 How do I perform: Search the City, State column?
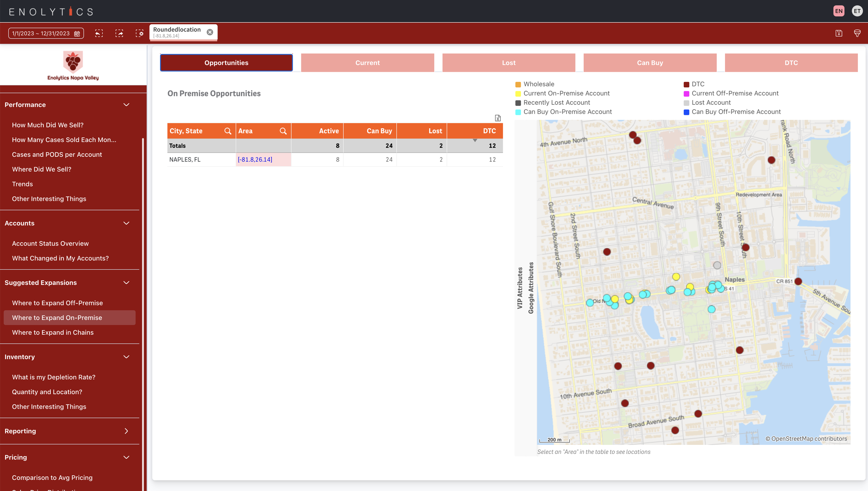[x=228, y=131]
